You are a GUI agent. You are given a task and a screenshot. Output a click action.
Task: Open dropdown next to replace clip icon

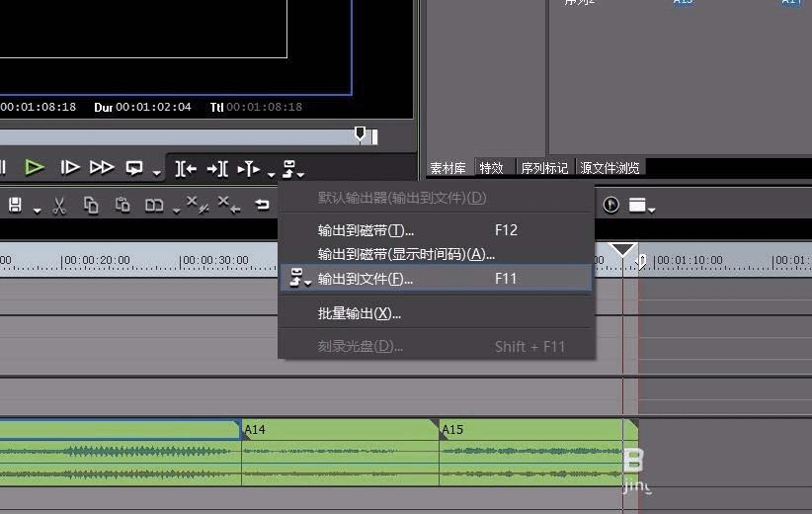[176, 211]
